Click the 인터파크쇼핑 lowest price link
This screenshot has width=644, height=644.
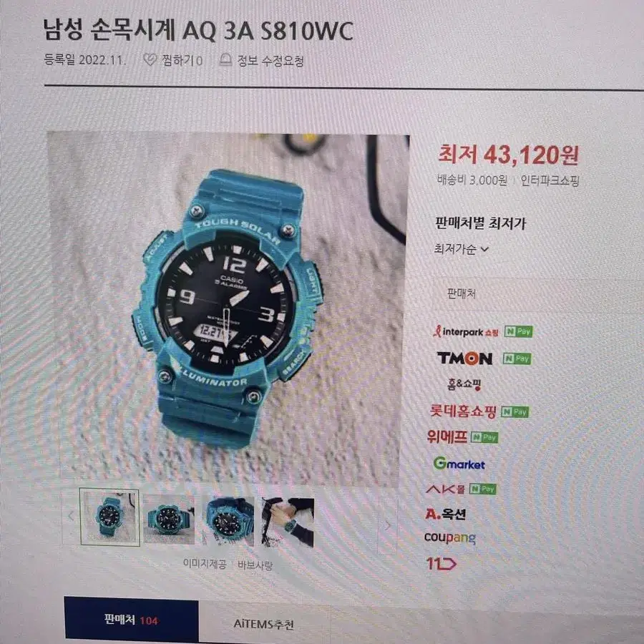click(550, 181)
